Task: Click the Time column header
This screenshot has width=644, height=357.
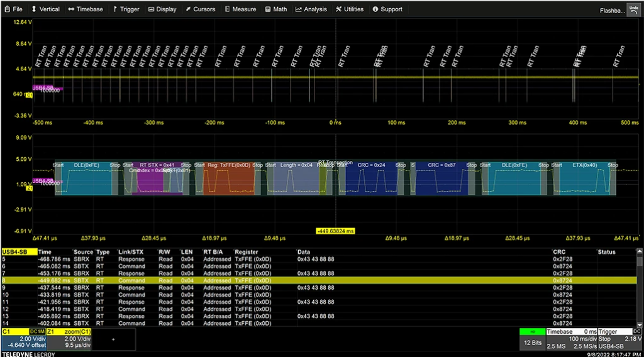Action: pyautogui.click(x=45, y=252)
